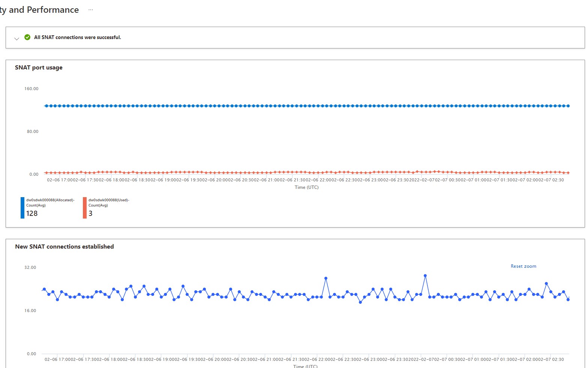The height and width of the screenshot is (368, 588).
Task: Expand the SNAT connections status chevron
Action: click(x=16, y=39)
